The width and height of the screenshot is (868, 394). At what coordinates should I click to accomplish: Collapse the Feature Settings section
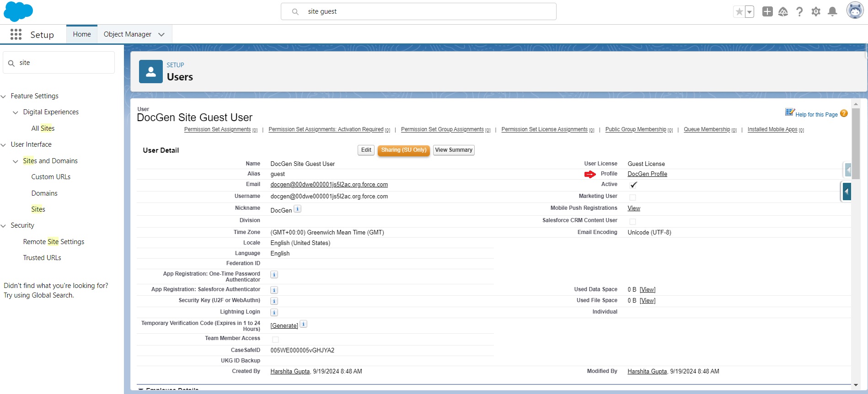click(4, 96)
